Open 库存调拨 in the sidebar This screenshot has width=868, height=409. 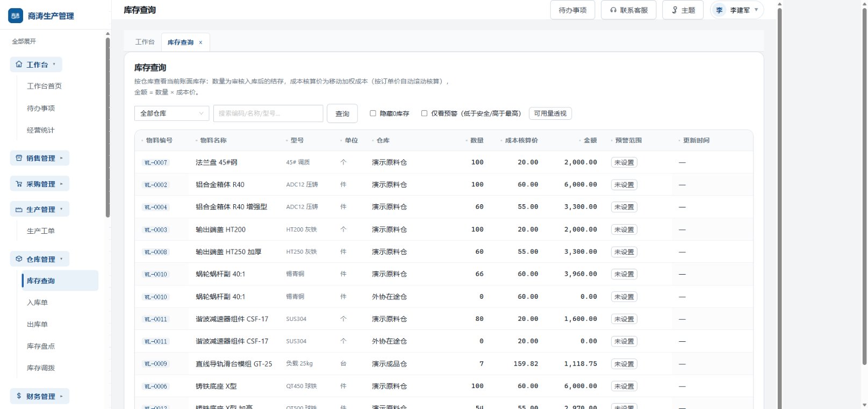[x=41, y=368]
